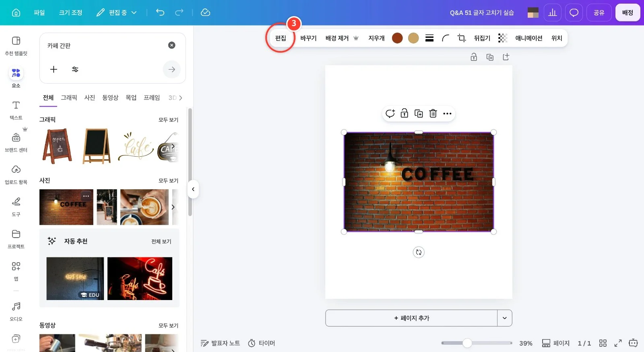
Task: Switch to the 그래픽 tab
Action: [69, 97]
